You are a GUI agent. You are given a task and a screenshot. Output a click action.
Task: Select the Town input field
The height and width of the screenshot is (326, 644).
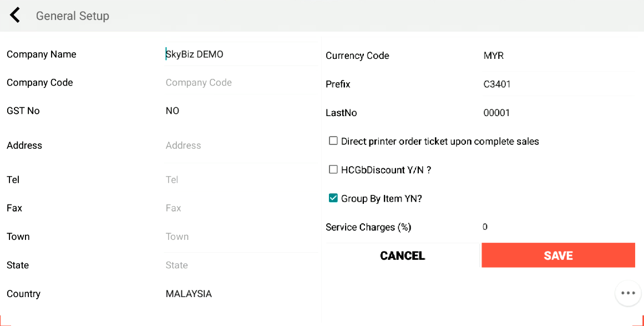point(240,237)
